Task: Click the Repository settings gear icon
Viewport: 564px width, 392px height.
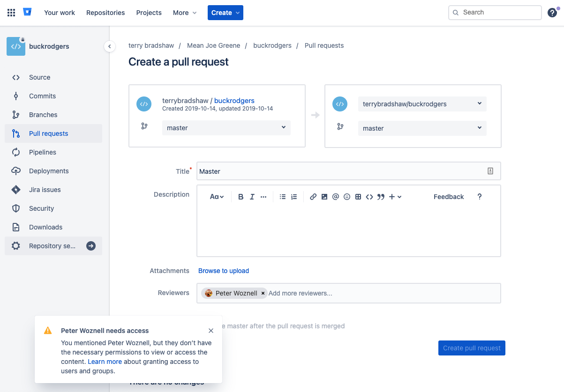Action: point(16,246)
